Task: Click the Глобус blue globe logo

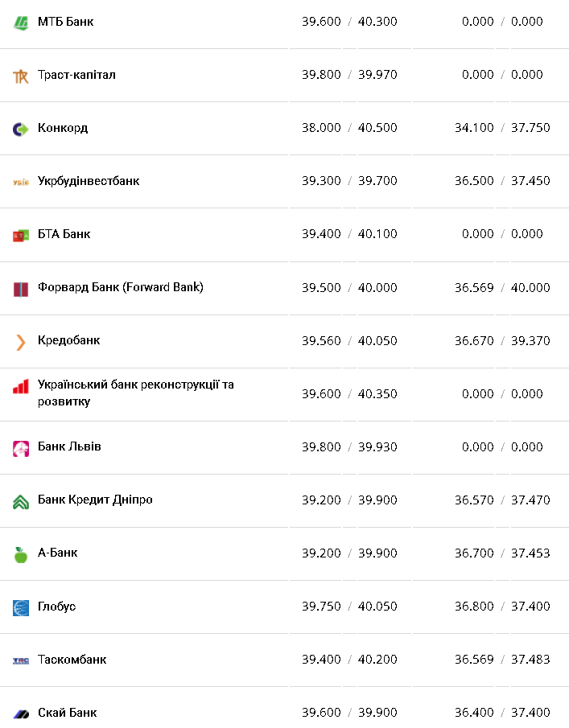Action: [x=21, y=607]
